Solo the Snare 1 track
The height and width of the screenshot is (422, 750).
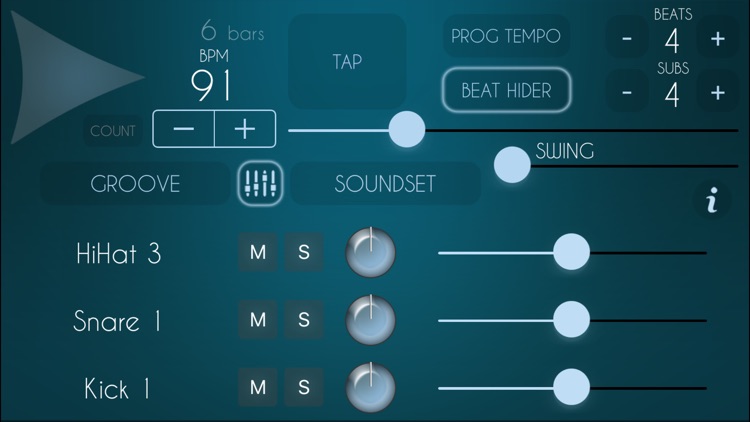(304, 320)
